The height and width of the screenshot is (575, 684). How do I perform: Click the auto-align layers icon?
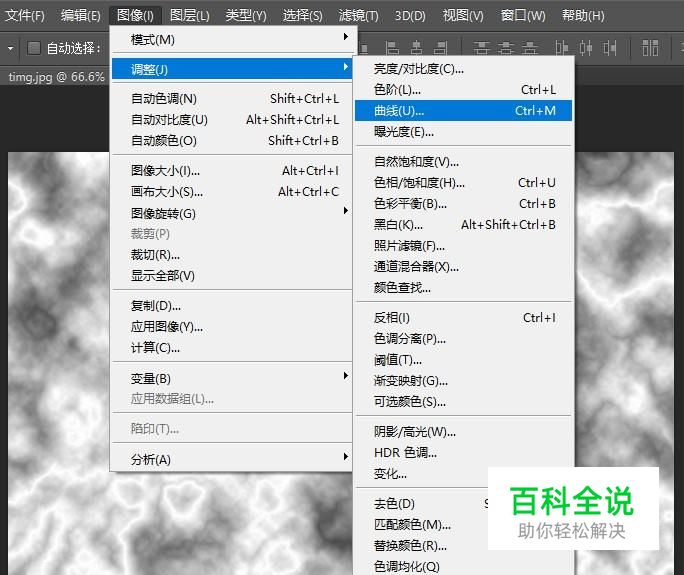point(650,48)
